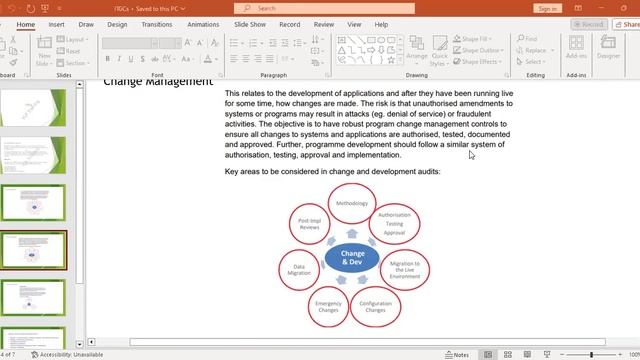Open the font name dropdown
Screen dimensions: 640x360
click(154, 43)
